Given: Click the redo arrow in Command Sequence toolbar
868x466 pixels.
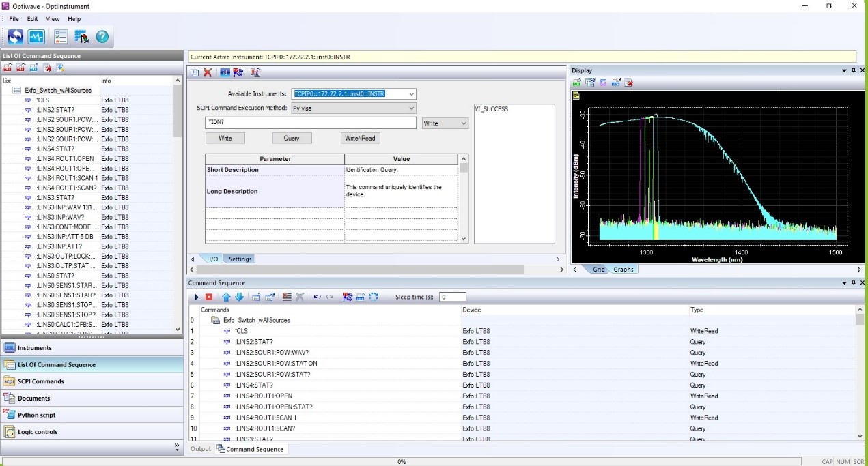Looking at the screenshot, I should click(330, 297).
